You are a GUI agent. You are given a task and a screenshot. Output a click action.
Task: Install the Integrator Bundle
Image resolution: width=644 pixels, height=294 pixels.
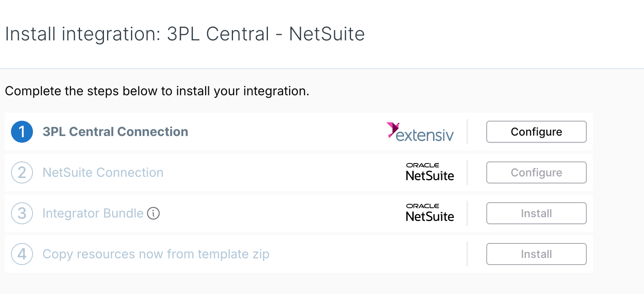(536, 213)
